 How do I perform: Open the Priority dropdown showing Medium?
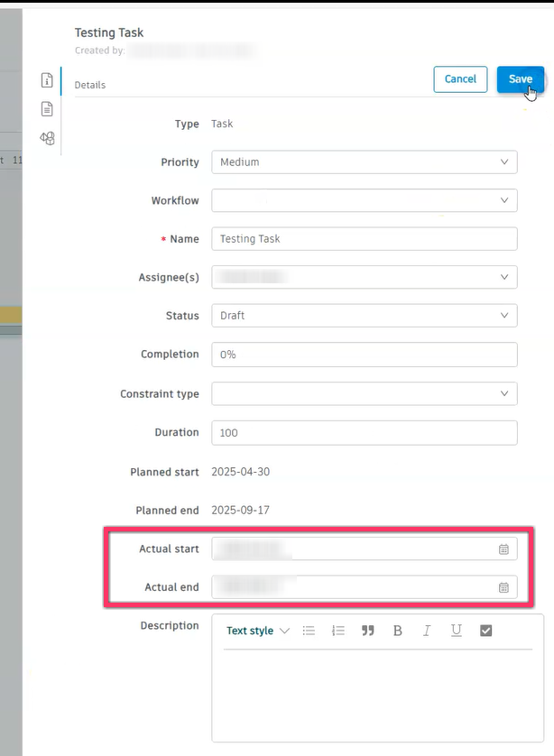[x=364, y=161]
